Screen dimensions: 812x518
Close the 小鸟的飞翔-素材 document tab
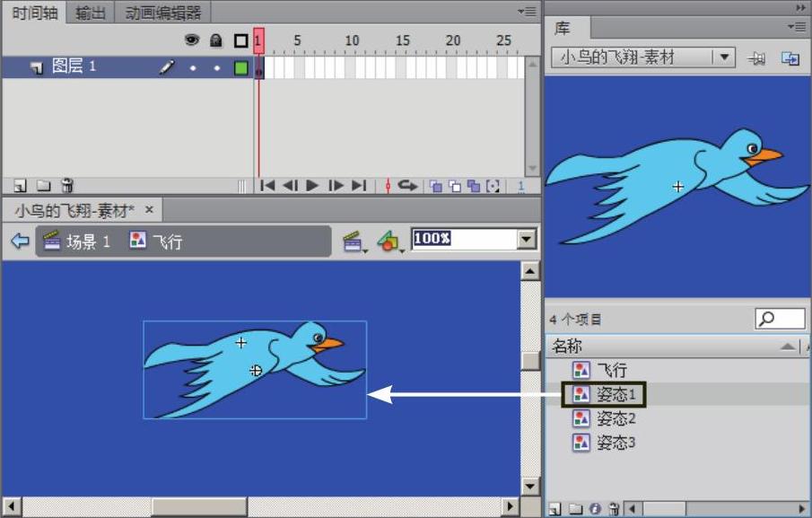click(x=149, y=210)
